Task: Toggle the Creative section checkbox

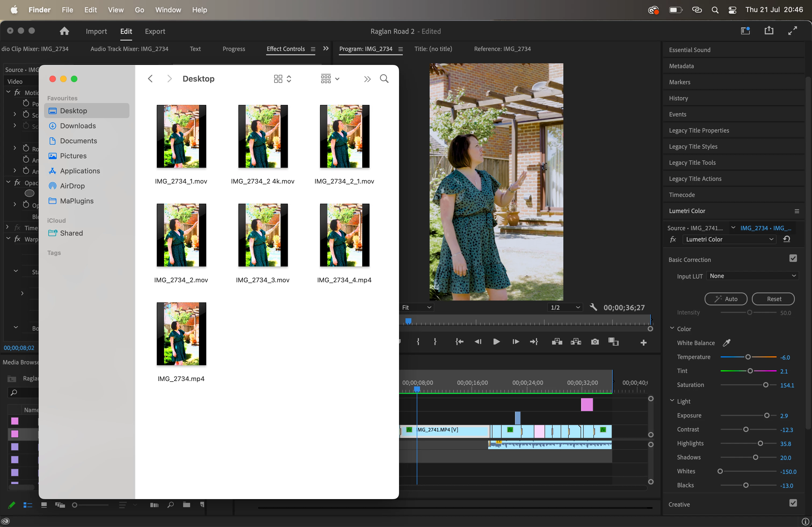Action: (x=793, y=503)
